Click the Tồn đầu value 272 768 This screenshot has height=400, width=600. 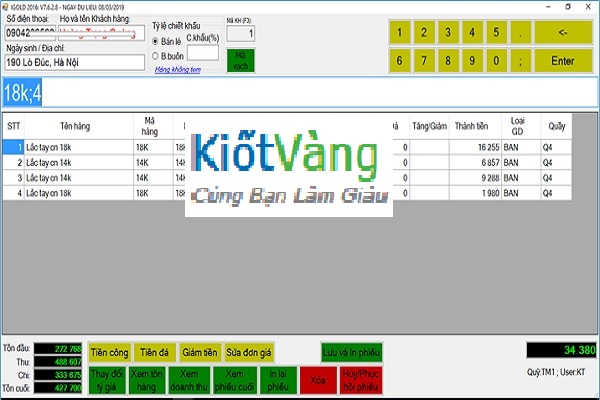(58, 349)
